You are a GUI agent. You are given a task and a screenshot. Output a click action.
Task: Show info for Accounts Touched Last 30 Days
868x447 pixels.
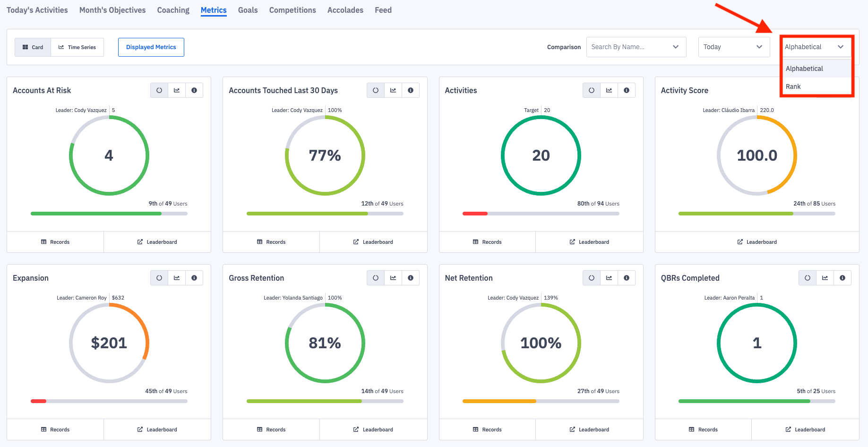coord(411,90)
